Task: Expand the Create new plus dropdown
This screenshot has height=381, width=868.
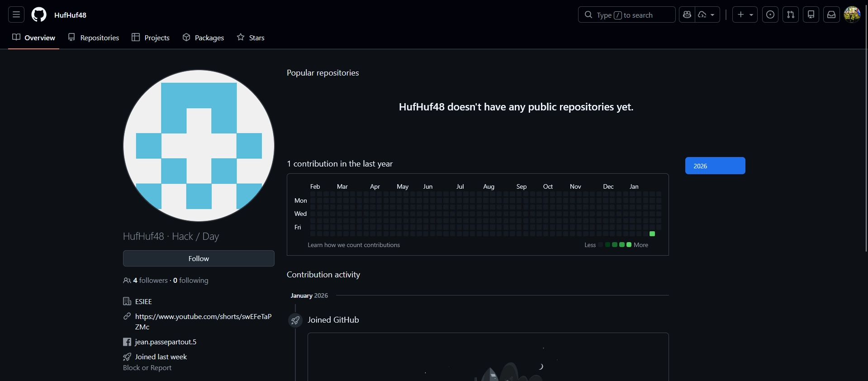Action: tap(745, 14)
